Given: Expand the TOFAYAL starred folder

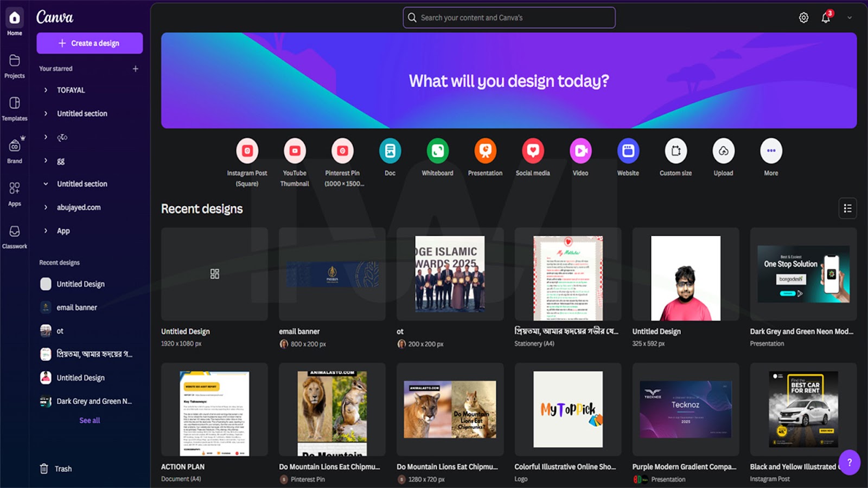Looking at the screenshot, I should point(46,90).
